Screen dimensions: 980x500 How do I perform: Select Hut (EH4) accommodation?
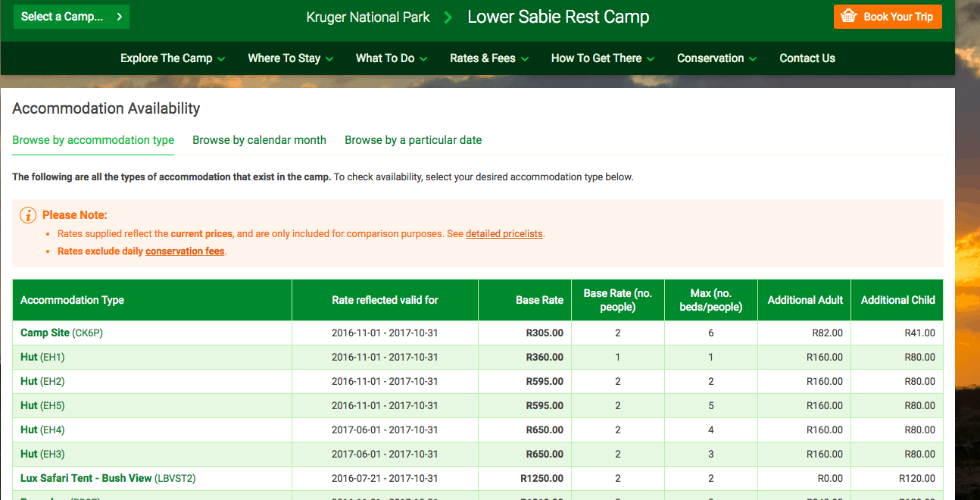click(42, 430)
